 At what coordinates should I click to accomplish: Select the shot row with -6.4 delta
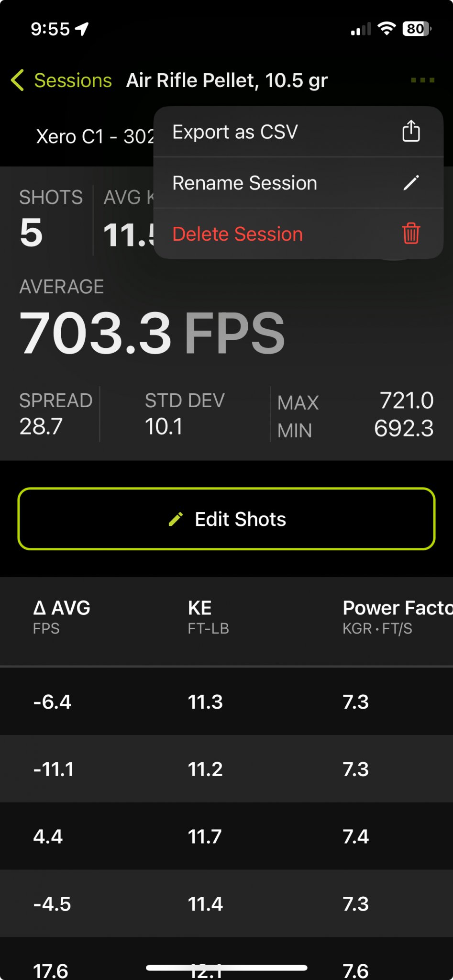pos(226,702)
